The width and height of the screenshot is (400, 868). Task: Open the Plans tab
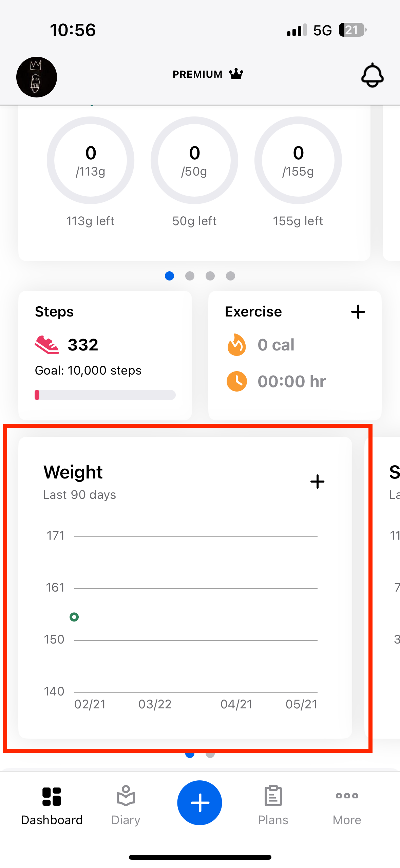pyautogui.click(x=273, y=806)
